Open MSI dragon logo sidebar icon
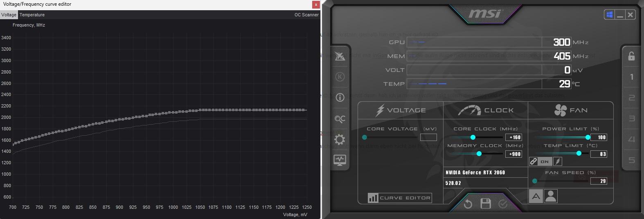The height and width of the screenshot is (219, 644). coord(340,56)
